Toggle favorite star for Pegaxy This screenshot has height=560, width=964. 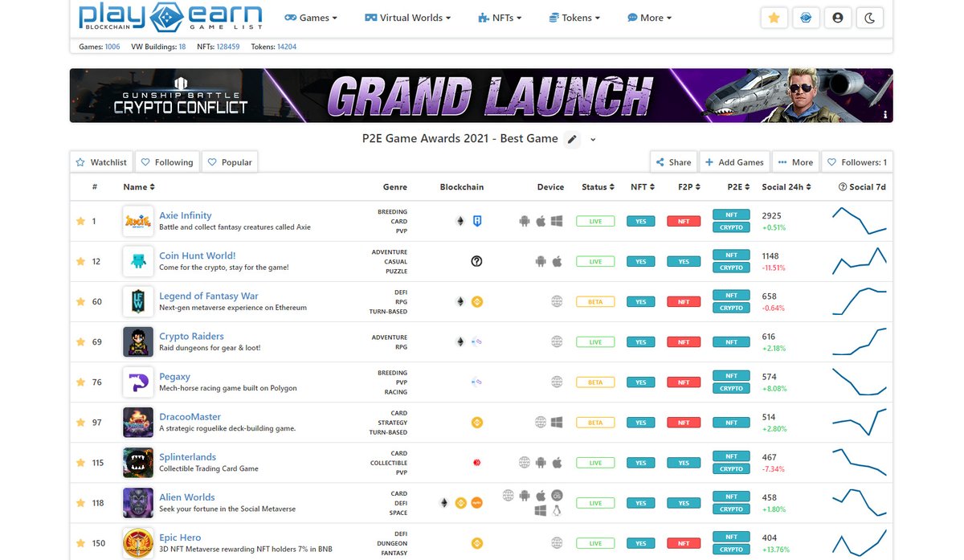80,382
